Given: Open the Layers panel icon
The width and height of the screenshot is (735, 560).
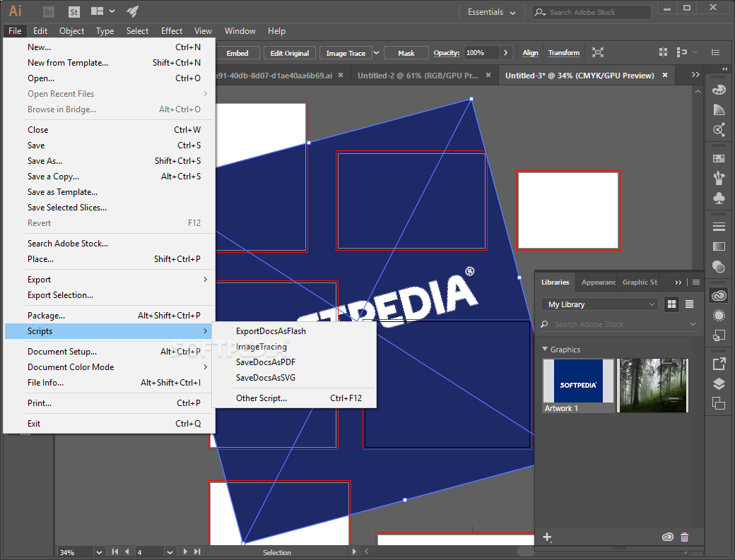Looking at the screenshot, I should pos(719,384).
